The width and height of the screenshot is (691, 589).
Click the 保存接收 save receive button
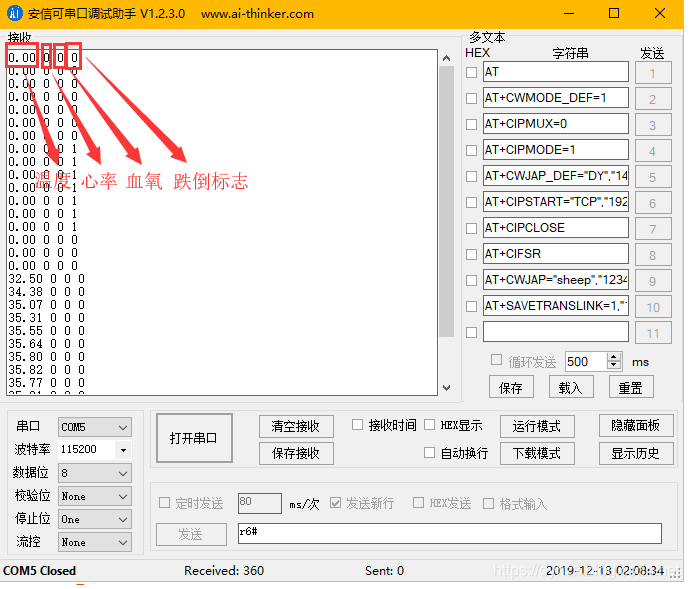pyautogui.click(x=296, y=453)
